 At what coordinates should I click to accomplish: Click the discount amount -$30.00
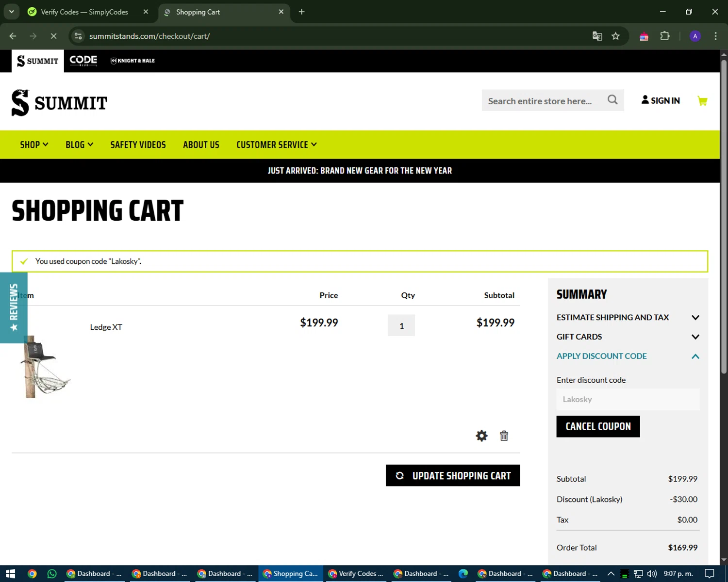(x=683, y=499)
